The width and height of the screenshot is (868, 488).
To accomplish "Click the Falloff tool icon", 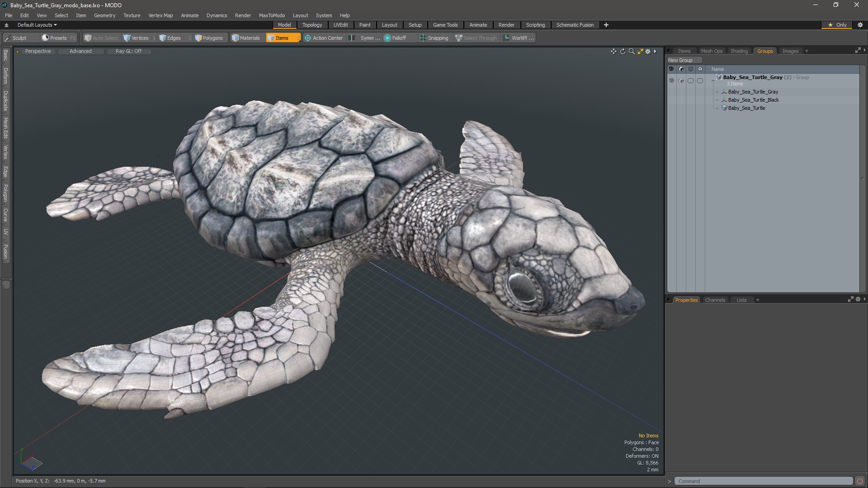I will (387, 38).
